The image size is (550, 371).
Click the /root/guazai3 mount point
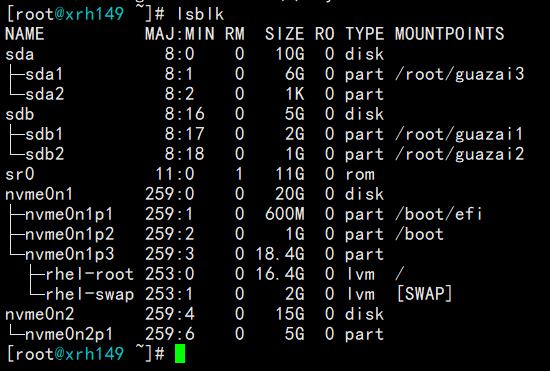tap(460, 74)
